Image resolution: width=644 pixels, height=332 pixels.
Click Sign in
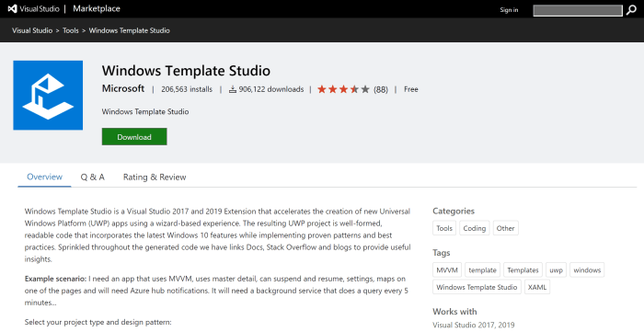pyautogui.click(x=509, y=10)
